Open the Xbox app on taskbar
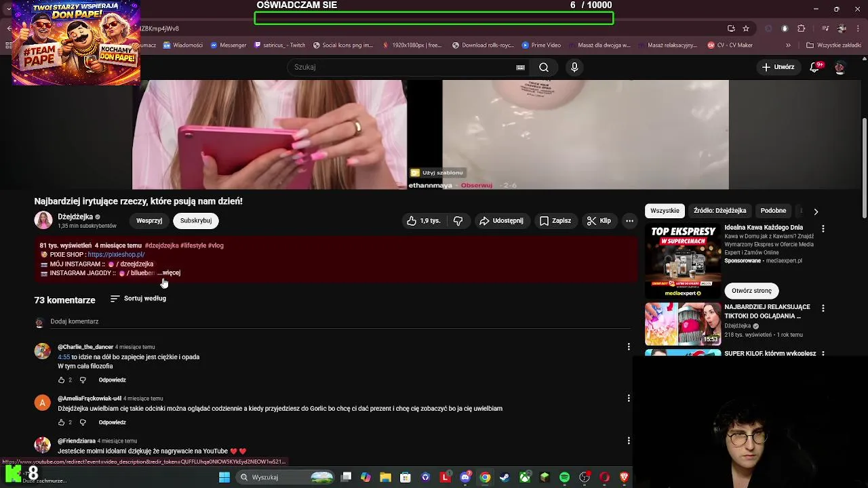The height and width of the screenshot is (488, 868). [x=524, y=477]
